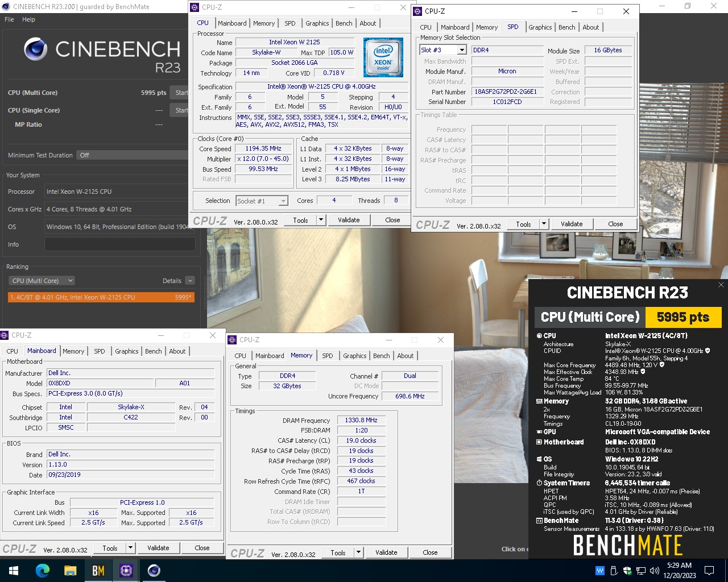Click the title bar icon of the CPU-Z Mainboard window
The width and height of the screenshot is (728, 582).
pos(5,335)
